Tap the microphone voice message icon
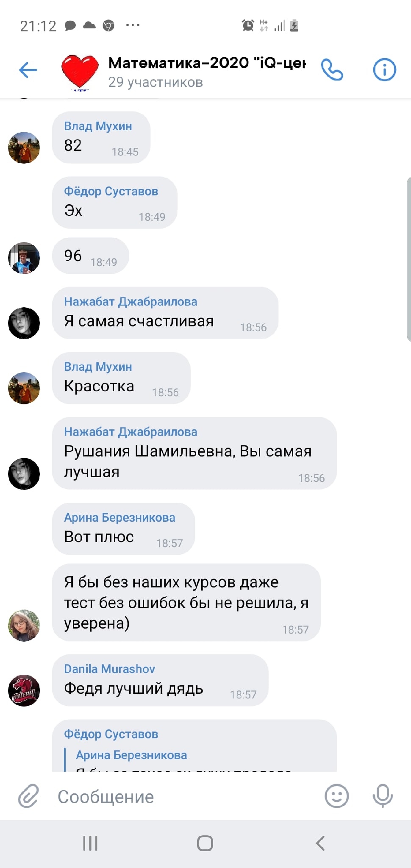The image size is (411, 868). (x=383, y=796)
